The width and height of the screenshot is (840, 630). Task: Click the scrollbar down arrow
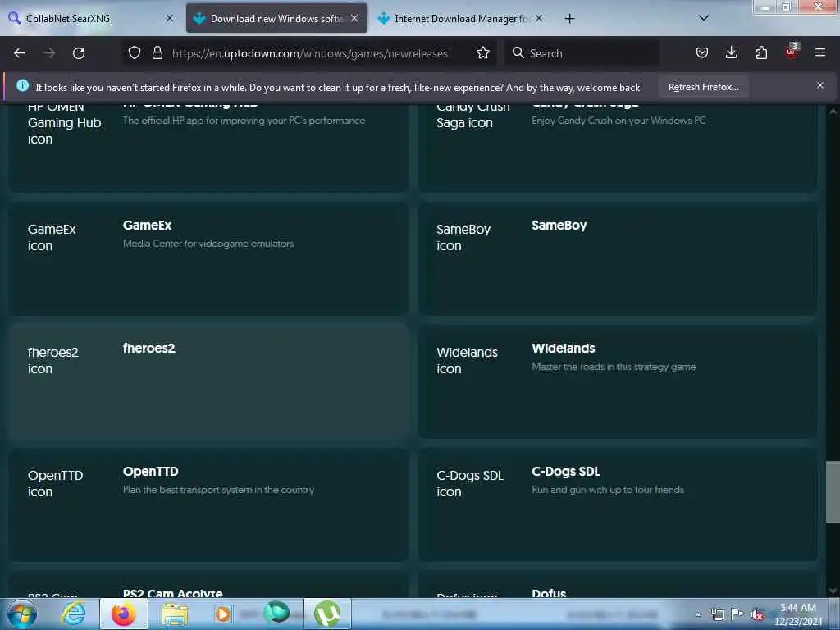833,591
